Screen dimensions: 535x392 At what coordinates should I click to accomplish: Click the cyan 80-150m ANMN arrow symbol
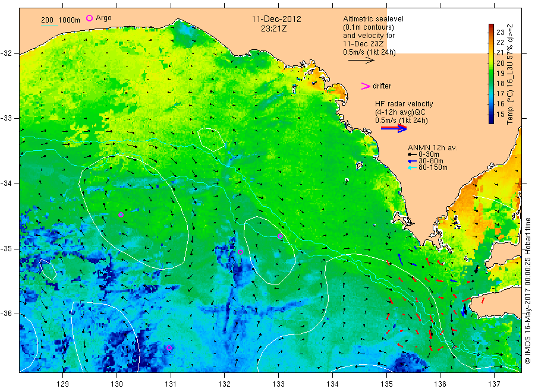[412, 167]
